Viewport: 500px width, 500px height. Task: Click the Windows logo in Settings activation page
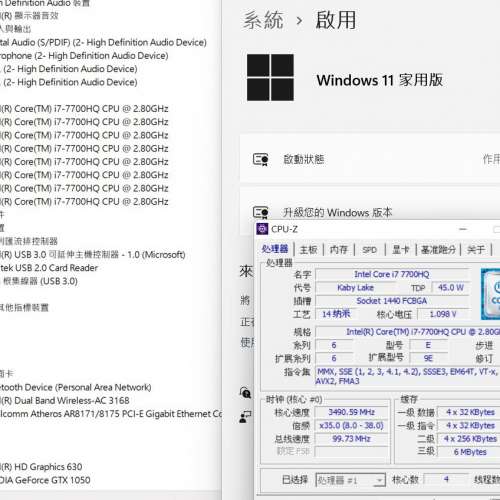pyautogui.click(x=270, y=77)
